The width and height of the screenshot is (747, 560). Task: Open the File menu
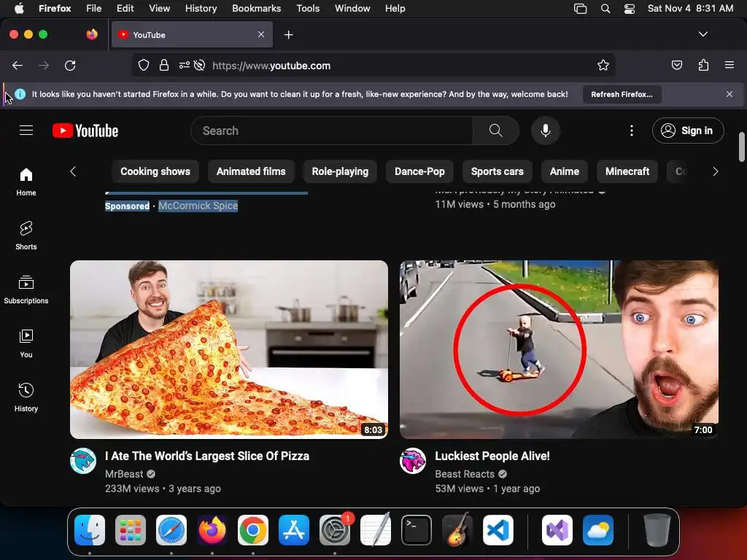94,8
